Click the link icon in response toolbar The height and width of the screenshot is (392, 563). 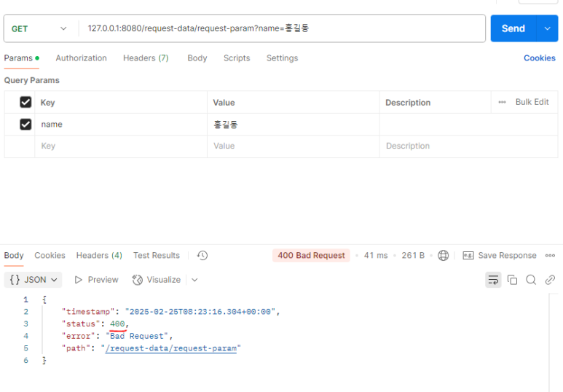click(550, 280)
